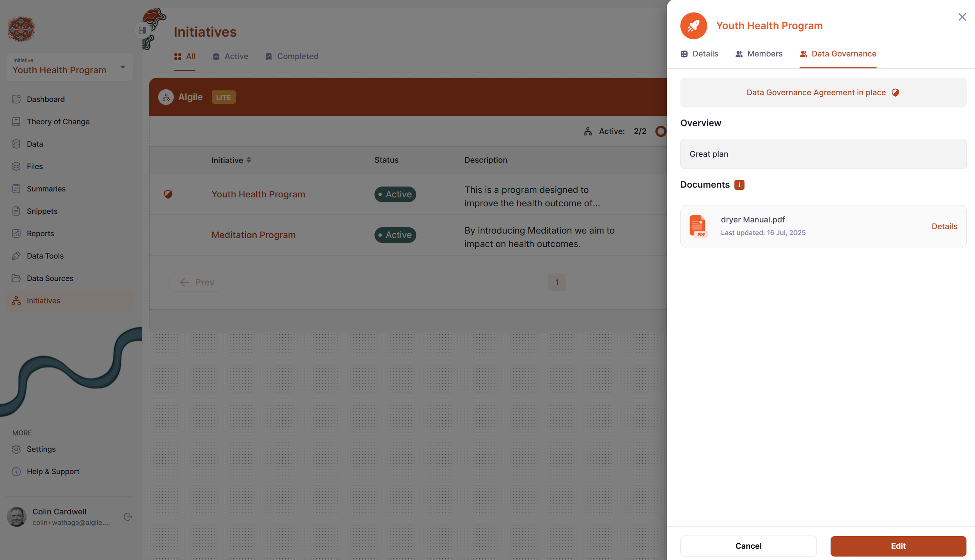Click the Great plan overview field
Screen dimensions: 975x560
tap(823, 154)
